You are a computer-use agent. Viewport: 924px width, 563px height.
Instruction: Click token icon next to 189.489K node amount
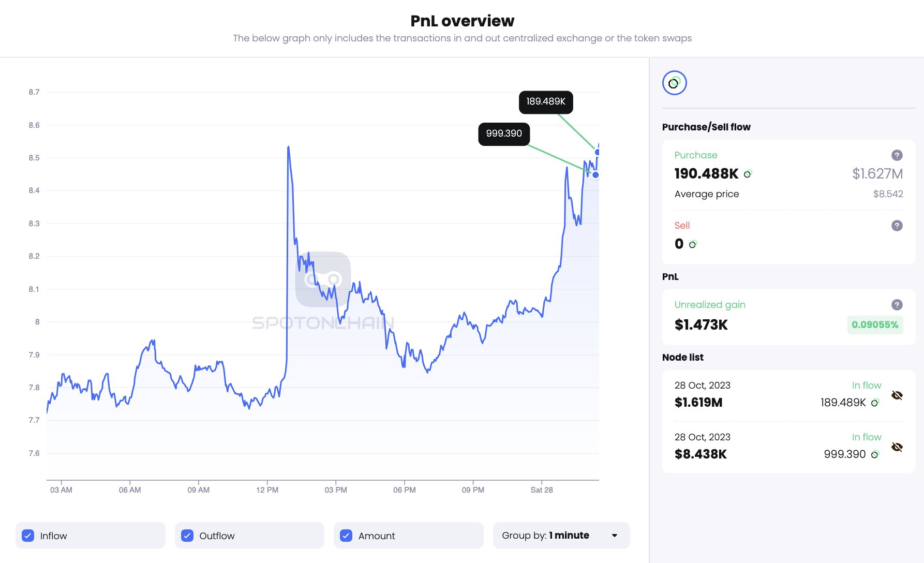click(x=875, y=403)
